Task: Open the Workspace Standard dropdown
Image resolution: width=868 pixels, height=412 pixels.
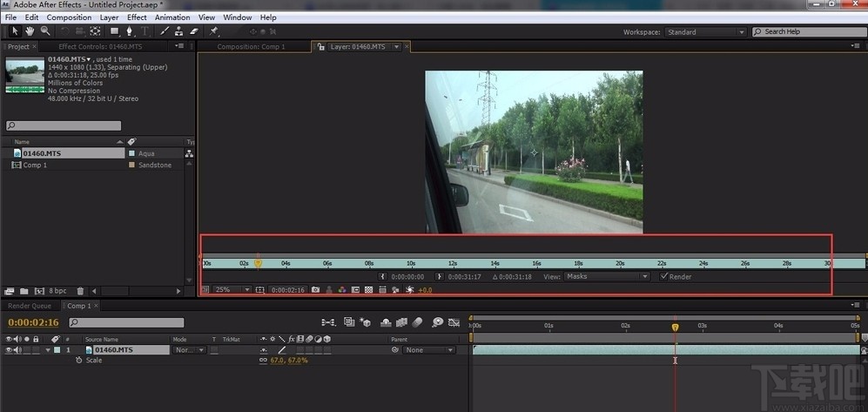Action: point(706,32)
